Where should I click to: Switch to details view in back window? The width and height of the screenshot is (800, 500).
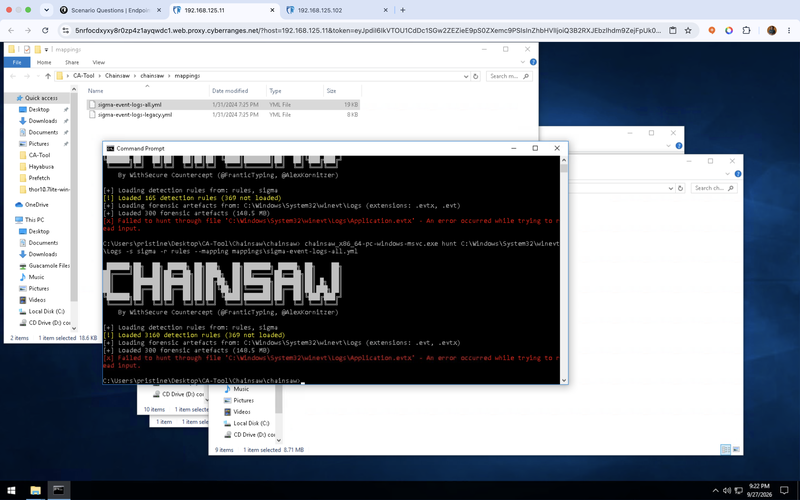click(x=726, y=449)
